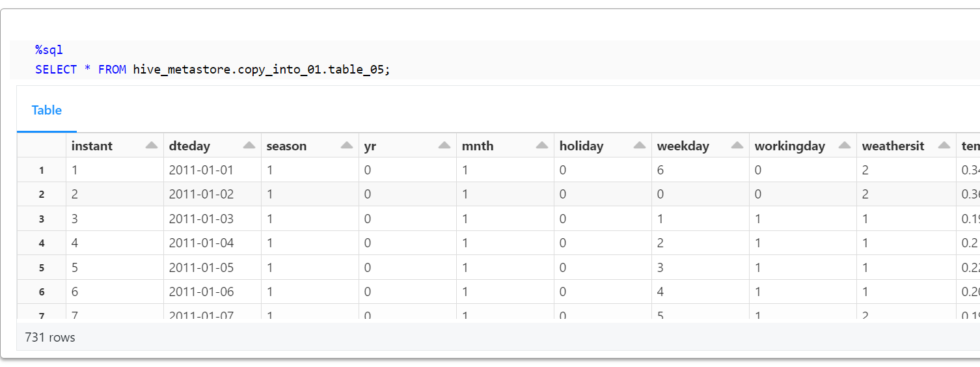This screenshot has width=980, height=367.
Task: Open the Table results tab
Action: pos(47,111)
